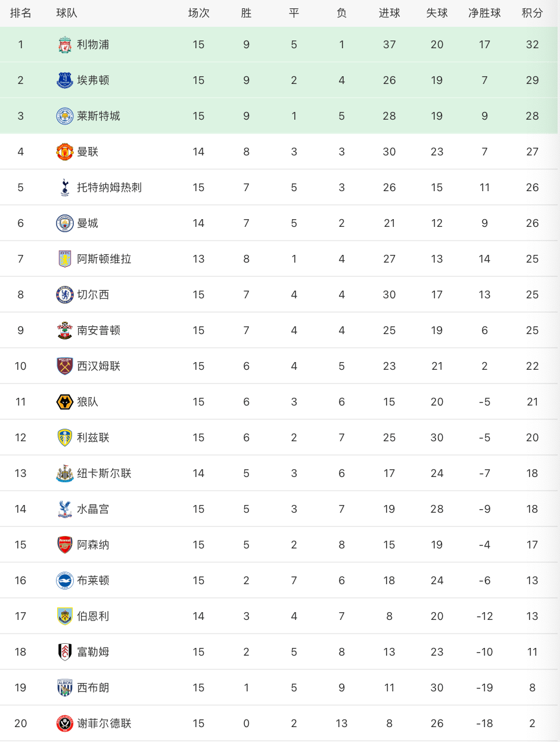Click the Wolves club crest icon
560x742 pixels.
[65, 402]
